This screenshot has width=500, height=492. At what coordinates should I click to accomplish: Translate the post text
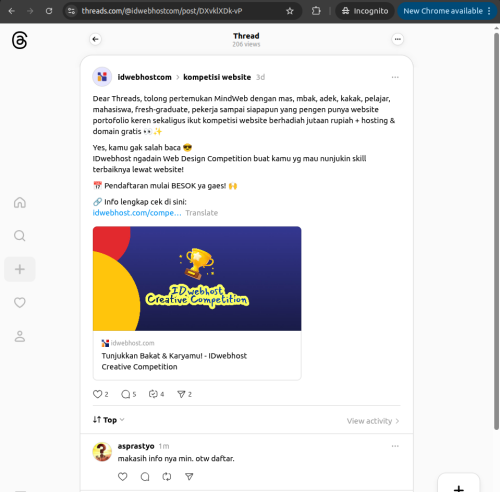click(x=202, y=213)
